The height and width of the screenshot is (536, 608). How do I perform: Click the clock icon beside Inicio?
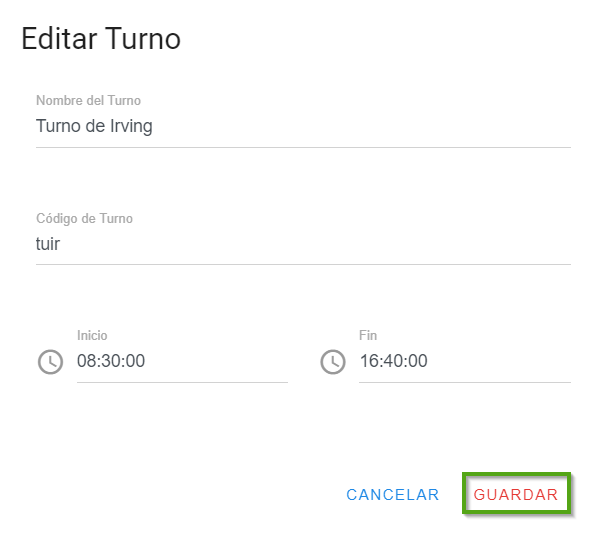click(50, 361)
